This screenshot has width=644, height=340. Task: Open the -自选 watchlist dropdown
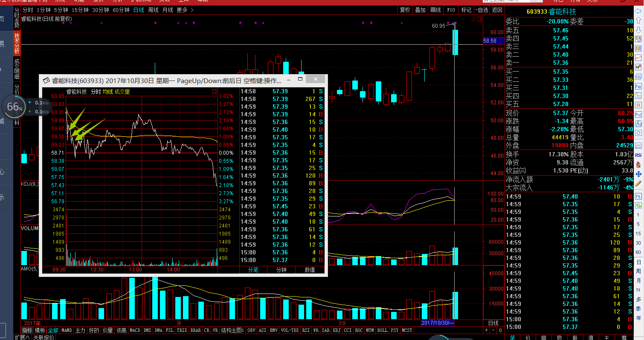[482, 10]
